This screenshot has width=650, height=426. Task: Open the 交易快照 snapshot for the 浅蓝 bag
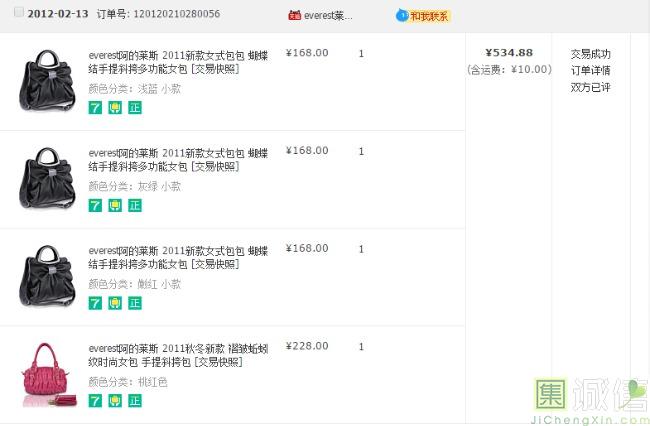click(x=215, y=69)
